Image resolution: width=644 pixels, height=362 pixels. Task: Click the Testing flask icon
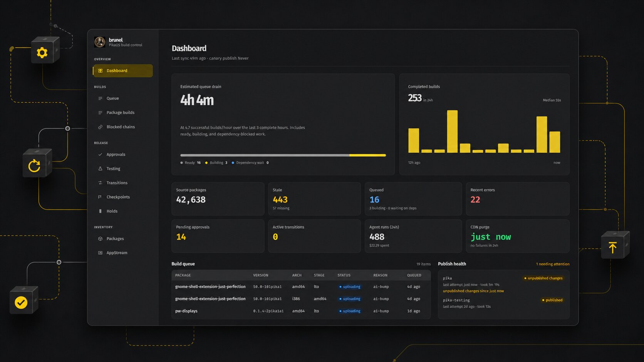click(x=100, y=169)
